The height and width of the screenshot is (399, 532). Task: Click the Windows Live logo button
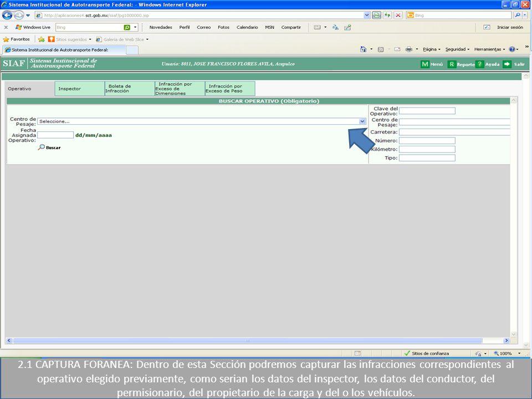(33, 27)
